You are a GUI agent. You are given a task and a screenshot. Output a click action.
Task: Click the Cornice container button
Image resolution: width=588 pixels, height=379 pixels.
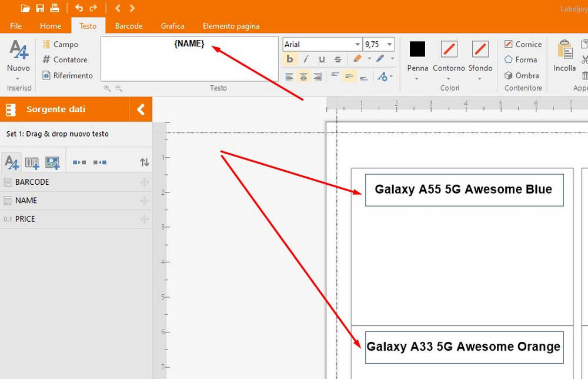(523, 44)
